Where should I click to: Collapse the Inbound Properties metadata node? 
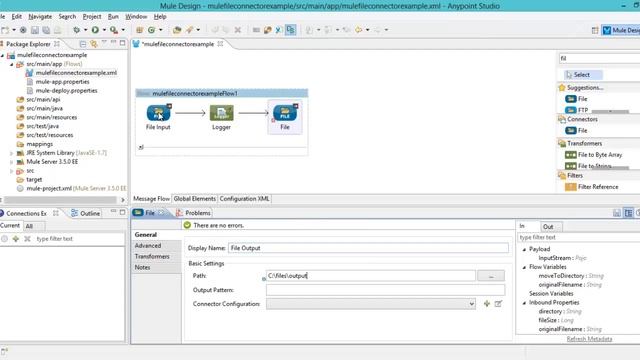524,303
